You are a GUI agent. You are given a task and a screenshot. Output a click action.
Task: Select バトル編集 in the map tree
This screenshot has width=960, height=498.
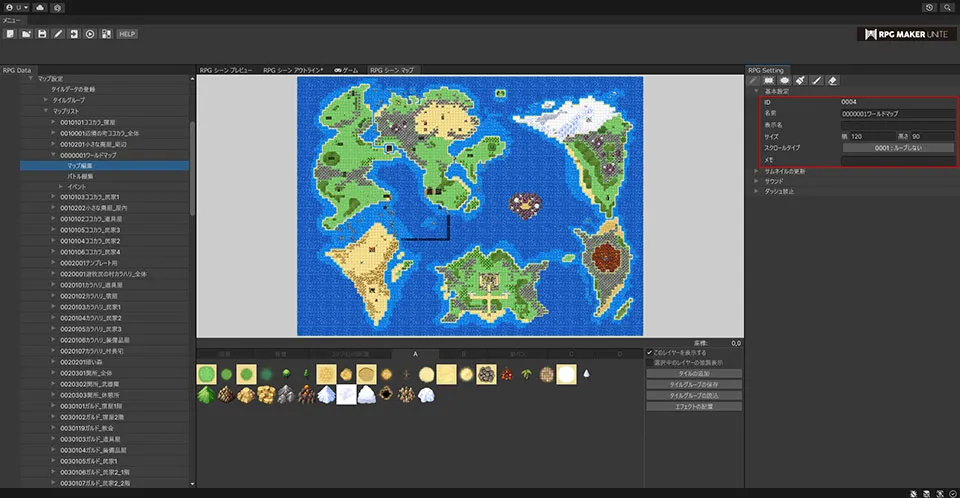(x=80, y=176)
